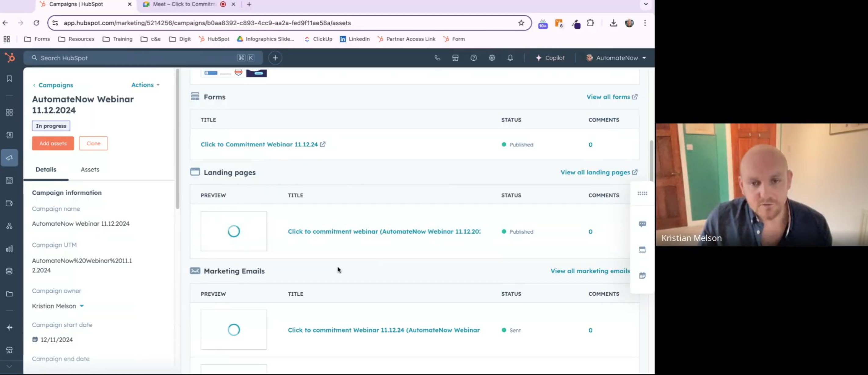Switch to the Assets tab
The height and width of the screenshot is (375, 868).
(x=90, y=169)
